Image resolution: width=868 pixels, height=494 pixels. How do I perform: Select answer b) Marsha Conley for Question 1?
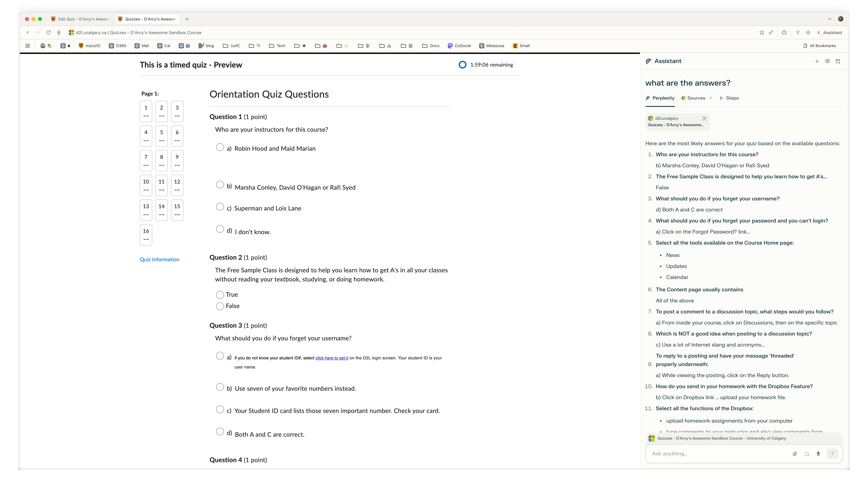pyautogui.click(x=220, y=185)
